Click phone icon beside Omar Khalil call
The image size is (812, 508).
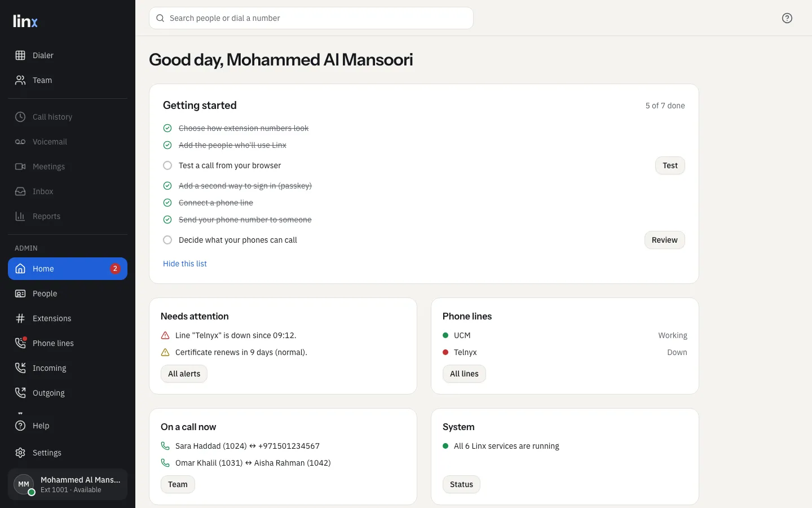[x=165, y=463]
